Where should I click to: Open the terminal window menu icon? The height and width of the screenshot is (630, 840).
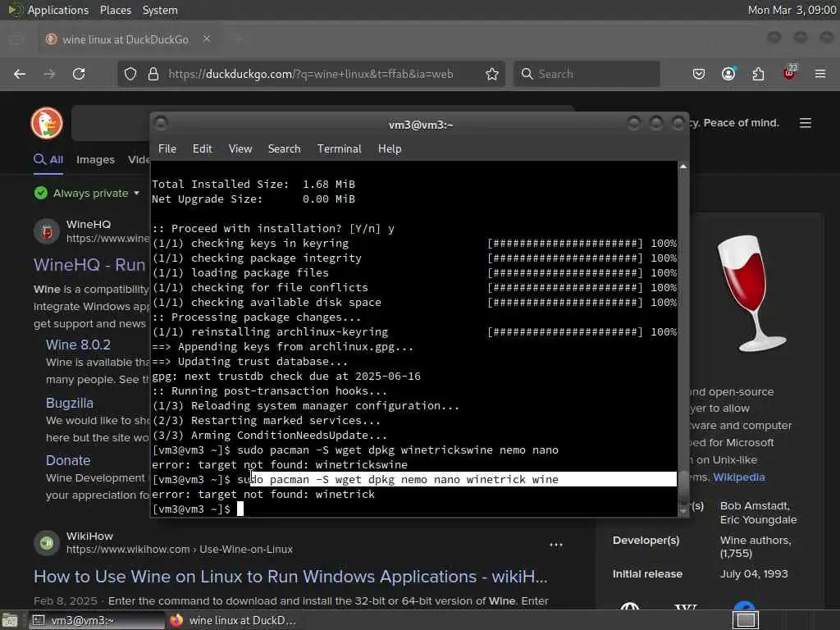pos(160,124)
